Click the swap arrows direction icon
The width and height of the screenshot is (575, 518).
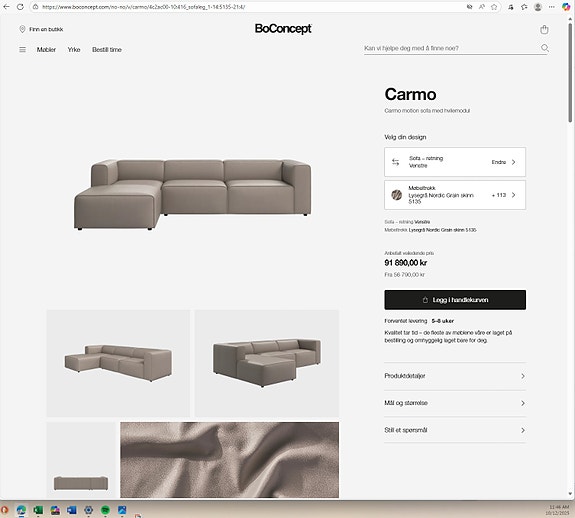coord(395,162)
